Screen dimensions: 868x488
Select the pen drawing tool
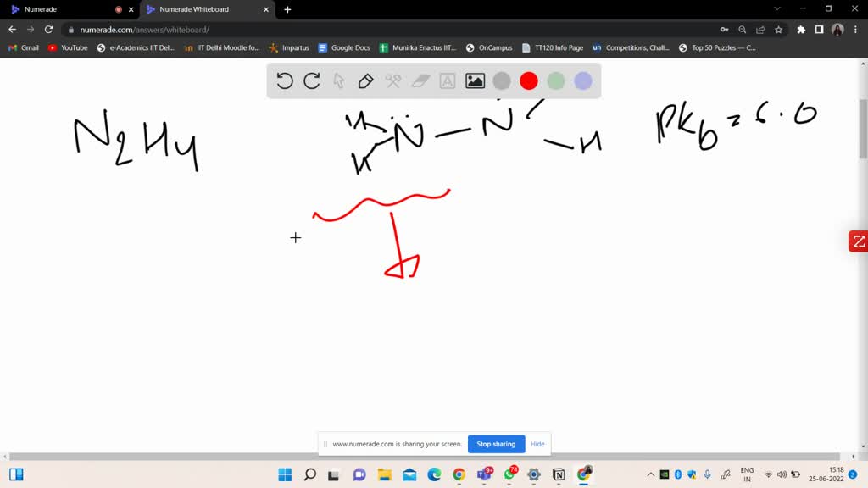click(x=365, y=80)
